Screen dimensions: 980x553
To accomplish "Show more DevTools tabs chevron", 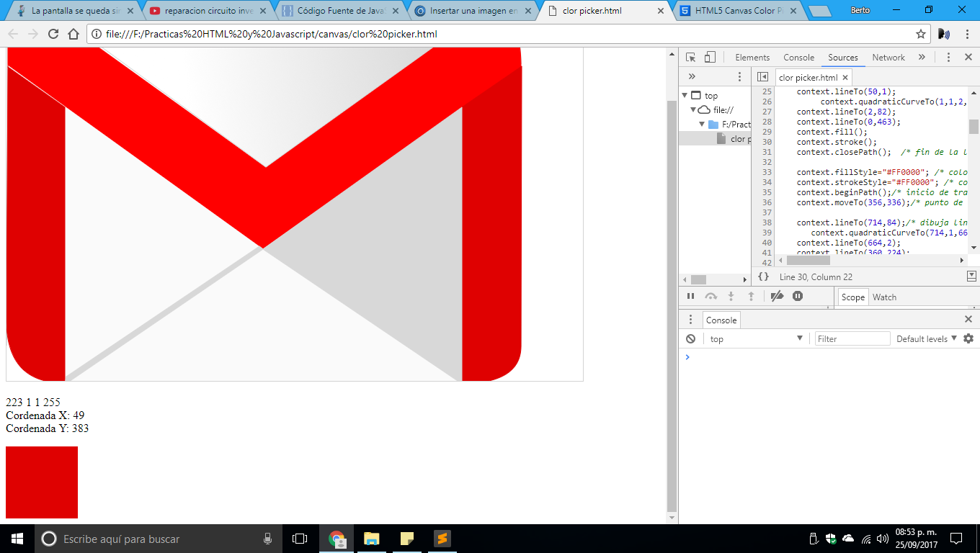I will (x=921, y=58).
